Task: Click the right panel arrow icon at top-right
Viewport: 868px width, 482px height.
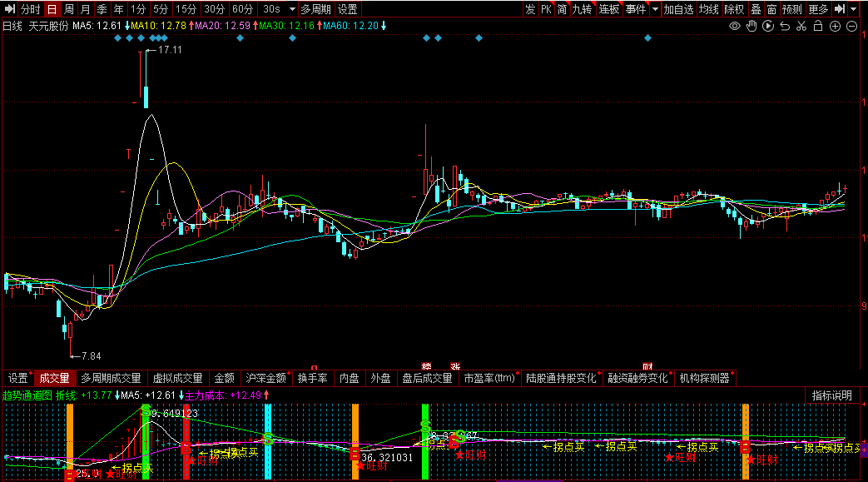Action: click(x=840, y=9)
